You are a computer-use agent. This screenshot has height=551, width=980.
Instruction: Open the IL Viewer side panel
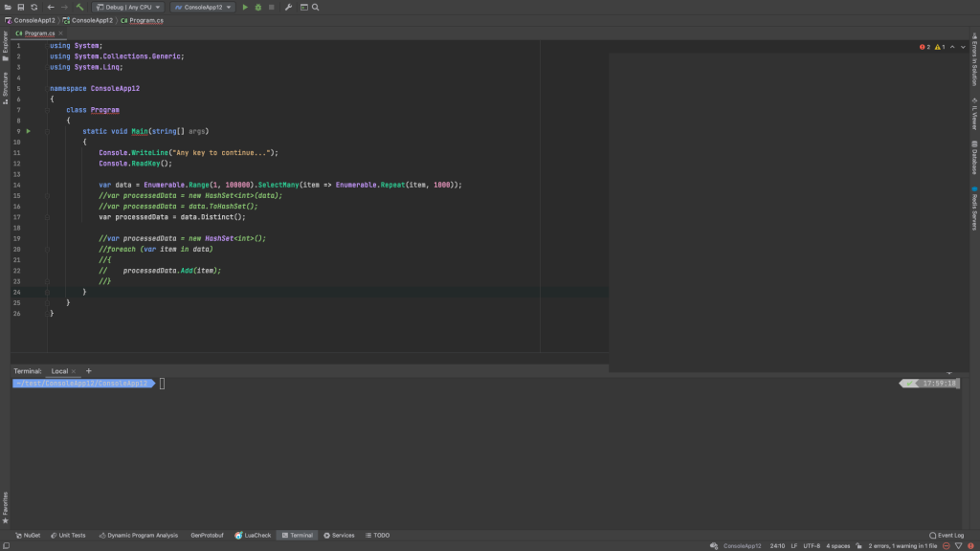tap(974, 114)
